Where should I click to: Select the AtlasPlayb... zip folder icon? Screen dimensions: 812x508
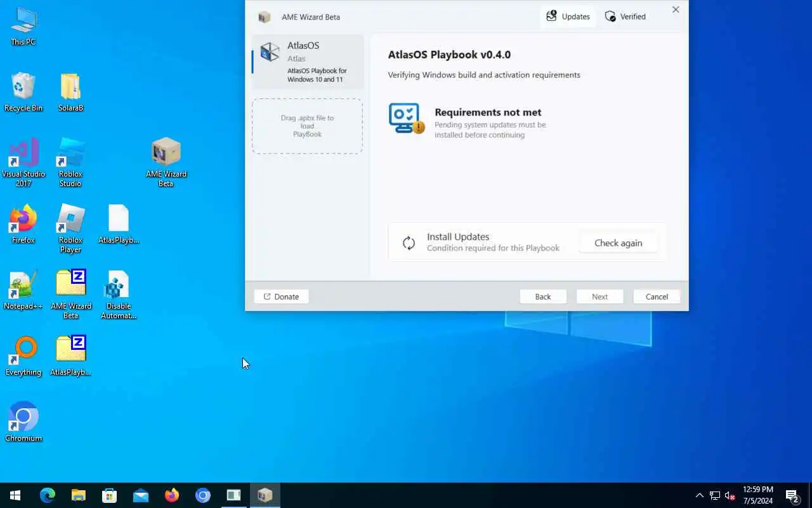click(x=70, y=356)
